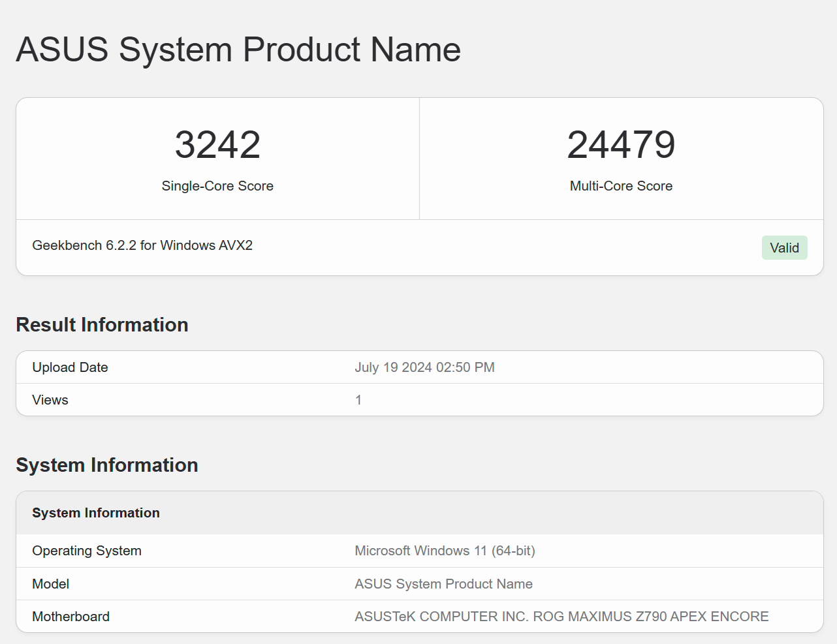Image resolution: width=837 pixels, height=644 pixels.
Task: Select the multi-core score 24479
Action: [x=621, y=144]
